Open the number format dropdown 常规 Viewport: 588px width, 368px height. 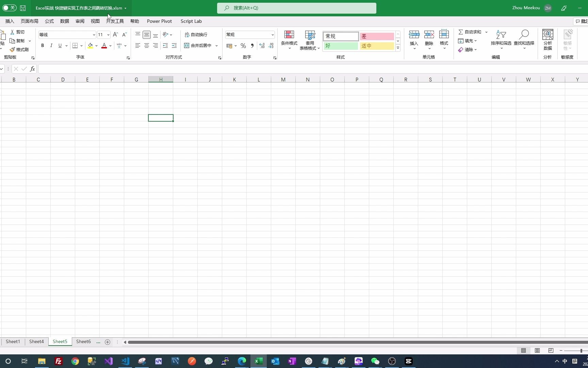point(272,35)
